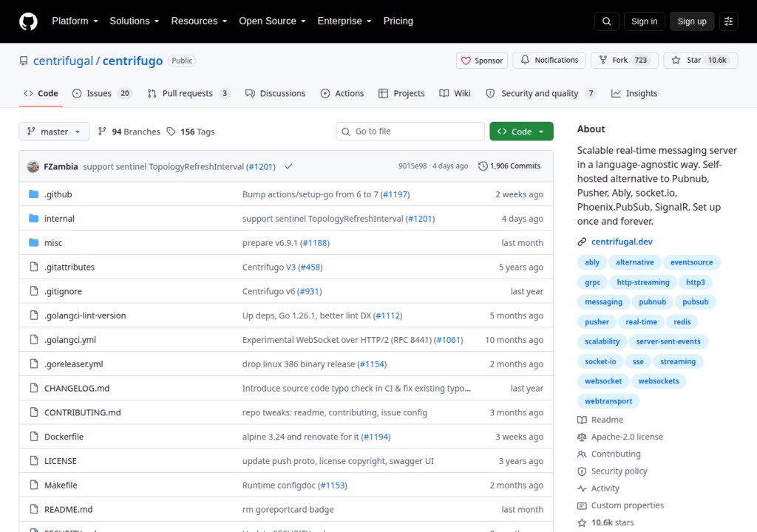Click the green check commit status icon
The height and width of the screenshot is (532, 757).
289,166
